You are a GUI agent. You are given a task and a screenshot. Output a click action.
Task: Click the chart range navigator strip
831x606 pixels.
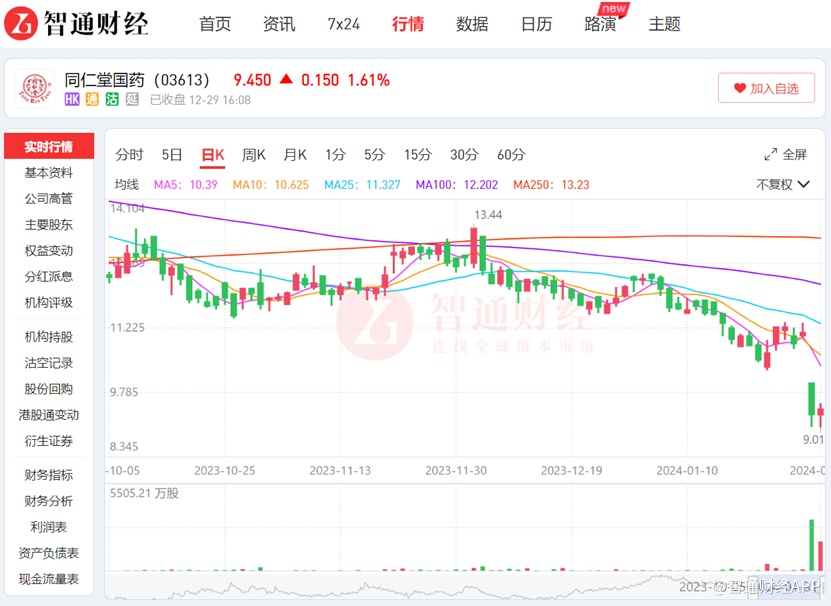tap(464, 586)
